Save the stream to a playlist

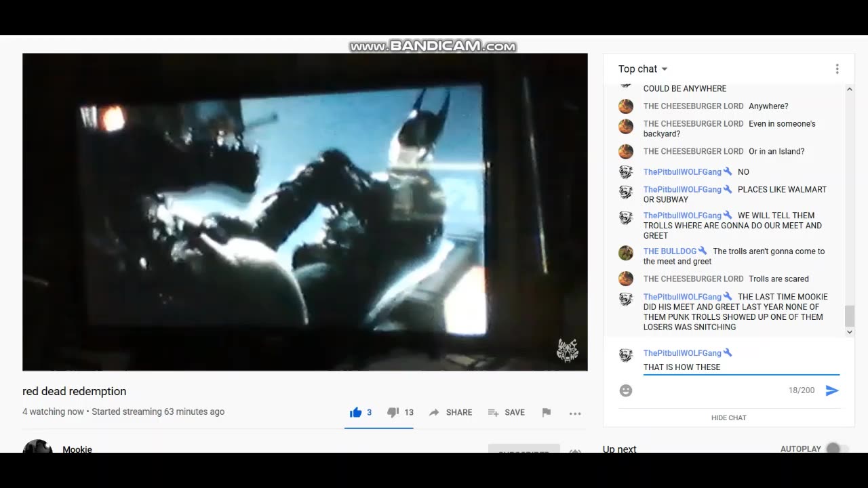(x=506, y=412)
